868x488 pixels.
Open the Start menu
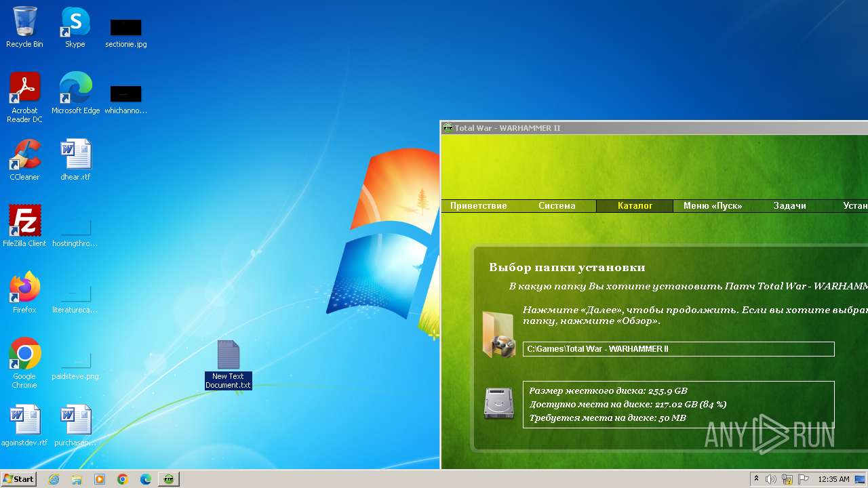[x=18, y=479]
